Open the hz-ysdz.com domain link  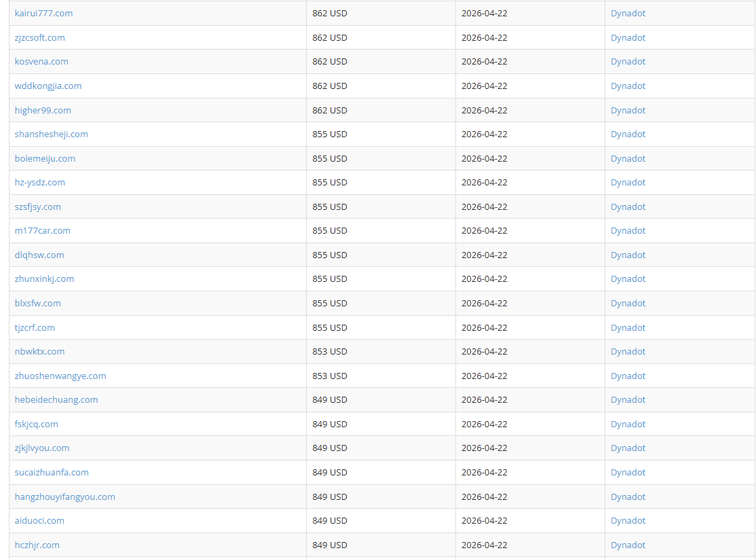pyautogui.click(x=39, y=183)
